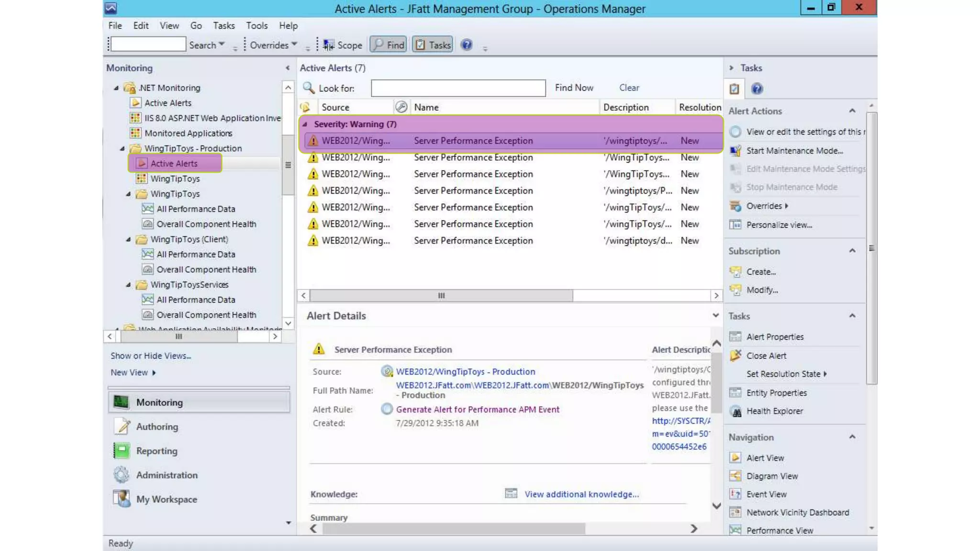The height and width of the screenshot is (551, 980).
Task: Start Maintenance Mode from Alert Actions
Action: pos(794,151)
